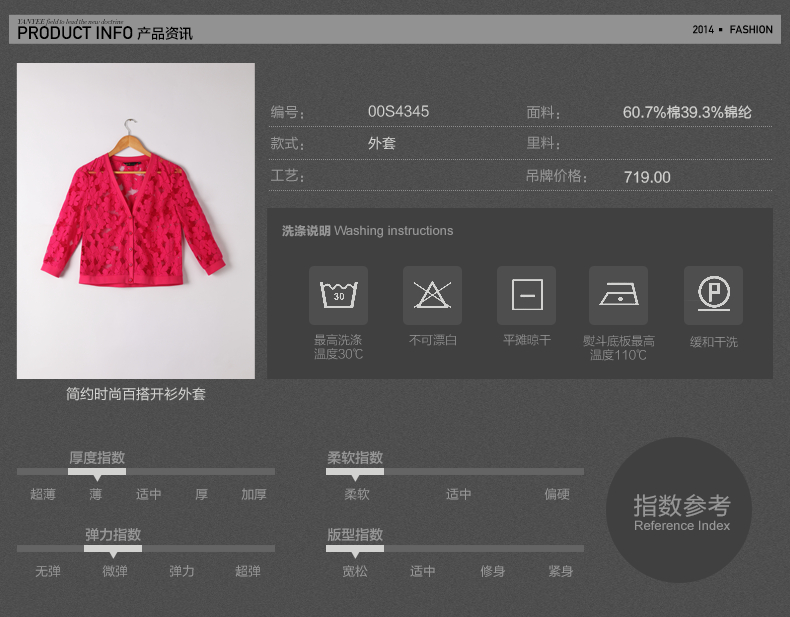
Task: Click the 柔软指数 heading
Action: [355, 457]
